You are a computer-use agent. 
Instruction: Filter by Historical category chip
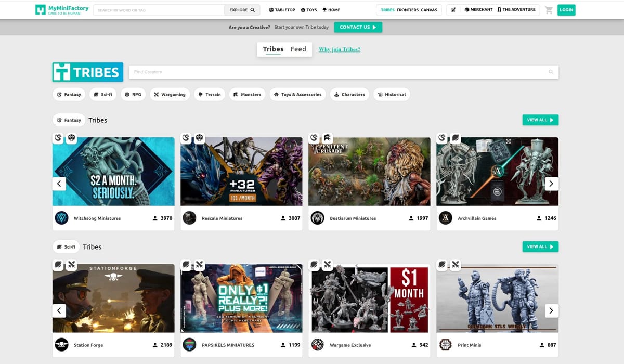392,94
